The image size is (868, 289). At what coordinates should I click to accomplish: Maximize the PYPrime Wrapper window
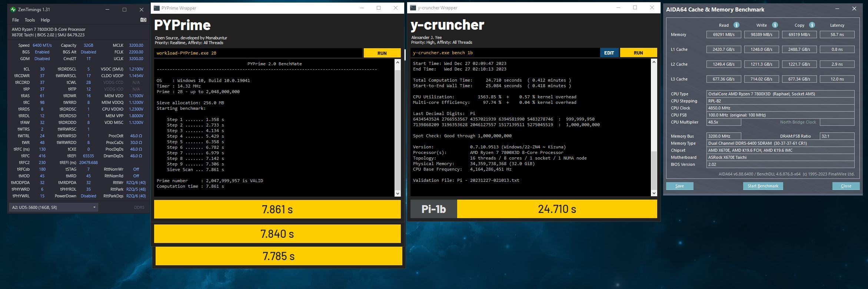point(379,8)
